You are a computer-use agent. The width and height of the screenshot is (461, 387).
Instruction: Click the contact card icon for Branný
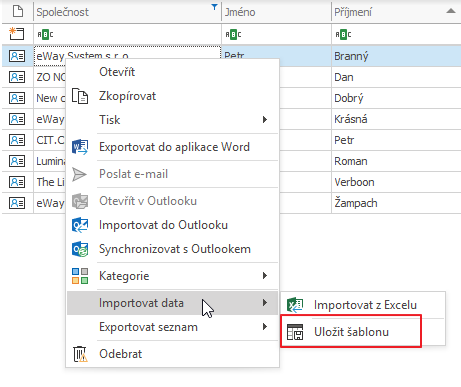tap(17, 56)
